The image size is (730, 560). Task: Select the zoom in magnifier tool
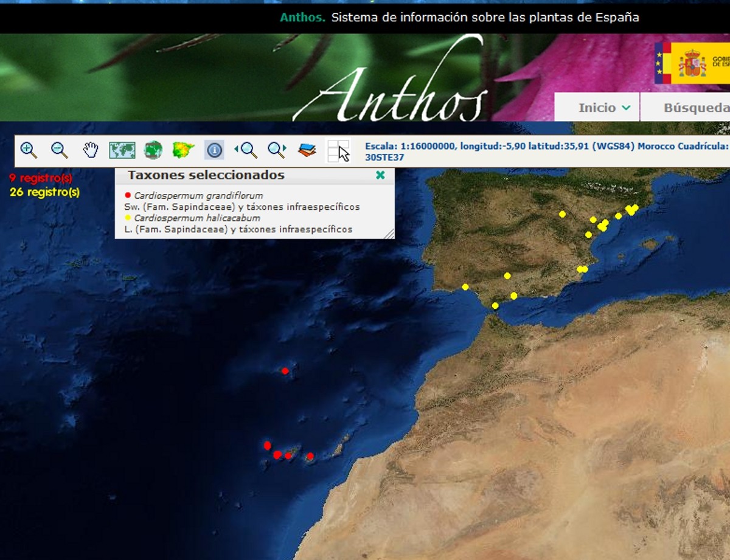29,150
